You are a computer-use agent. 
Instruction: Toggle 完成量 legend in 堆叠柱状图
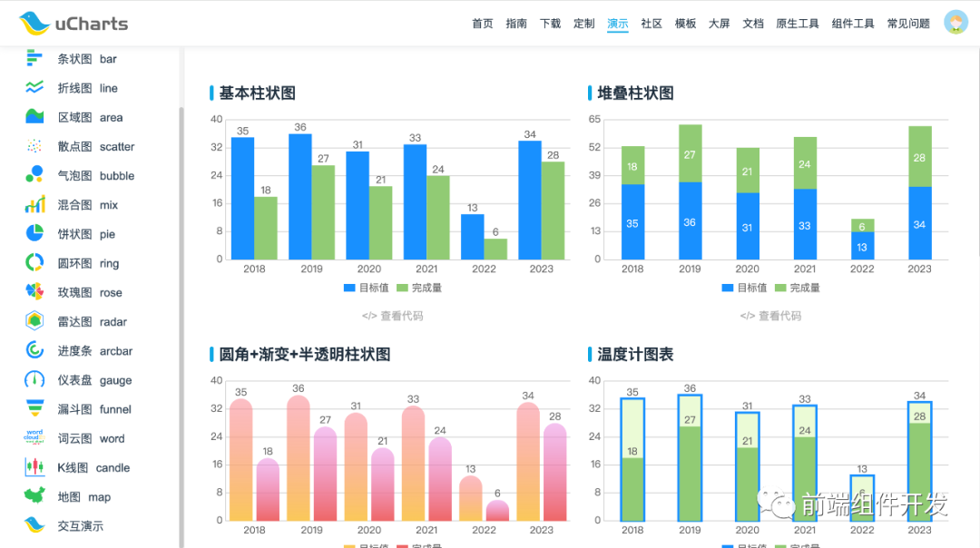click(x=798, y=288)
